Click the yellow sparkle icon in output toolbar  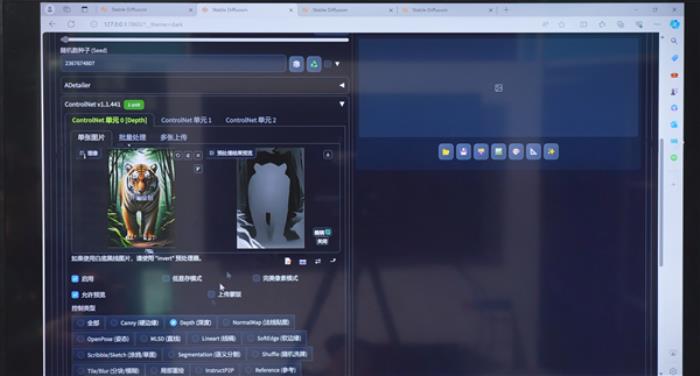(551, 152)
